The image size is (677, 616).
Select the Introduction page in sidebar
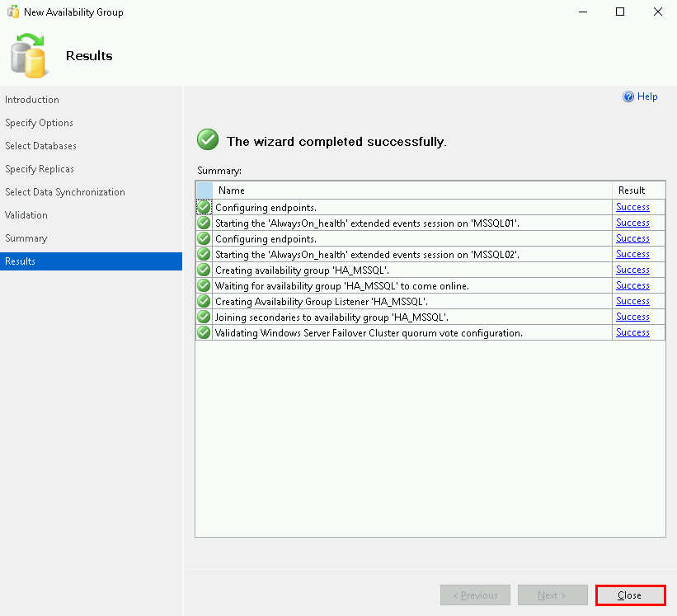tap(32, 100)
